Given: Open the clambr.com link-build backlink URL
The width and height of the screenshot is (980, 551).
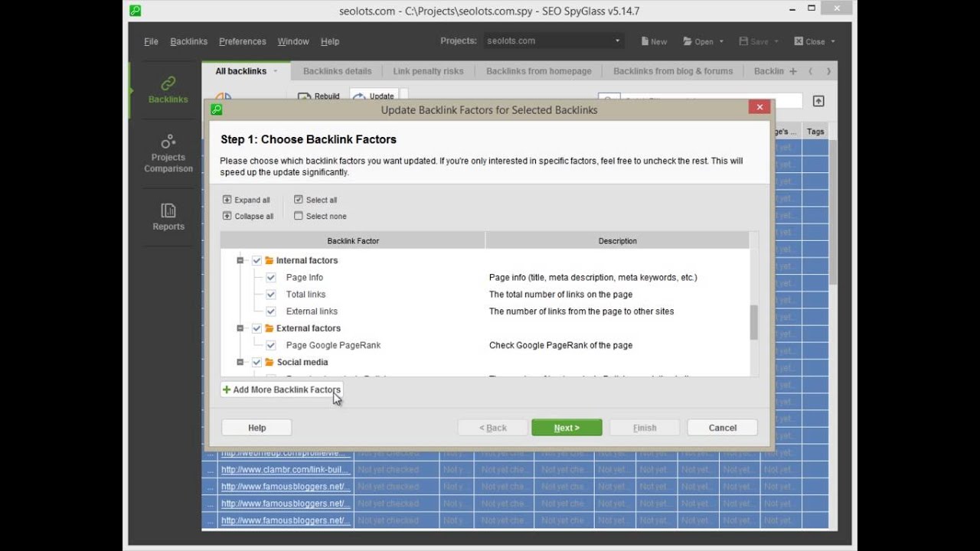Looking at the screenshot, I should click(286, 470).
